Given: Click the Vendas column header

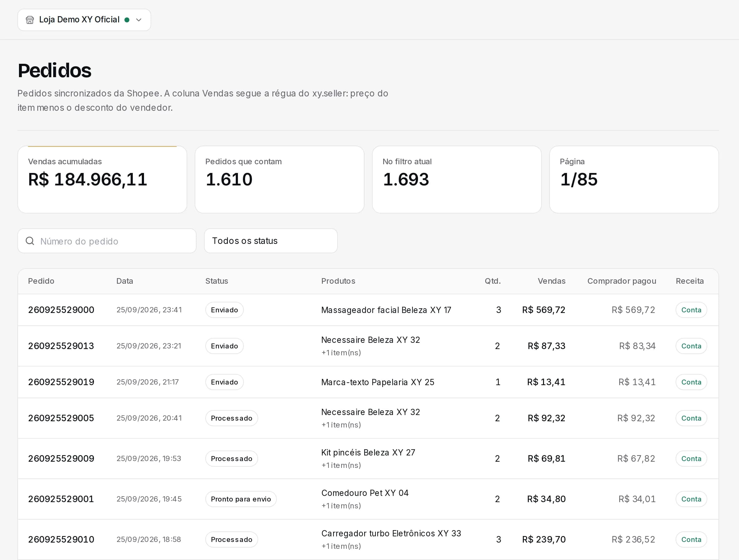Looking at the screenshot, I should point(551,281).
